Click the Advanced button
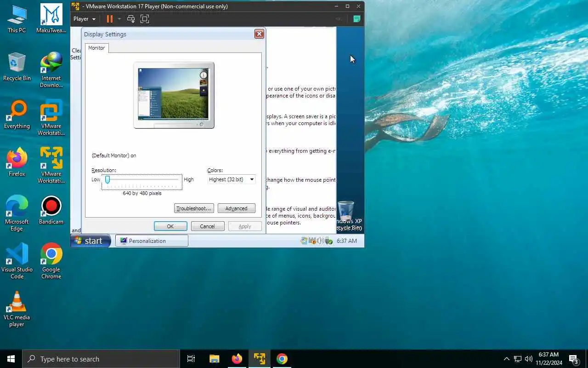This screenshot has height=368, width=588. 236,208
